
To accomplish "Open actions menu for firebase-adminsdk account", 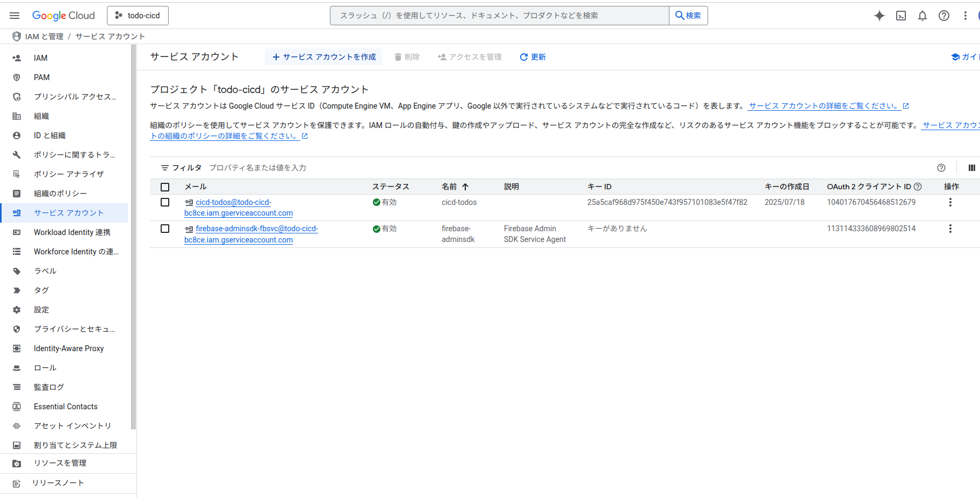I will click(950, 229).
